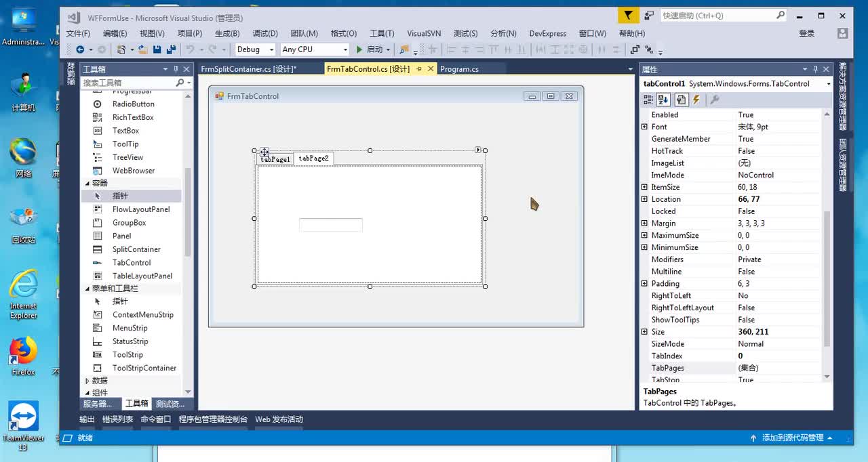
Task: Open the File menu
Action: pyautogui.click(x=78, y=33)
